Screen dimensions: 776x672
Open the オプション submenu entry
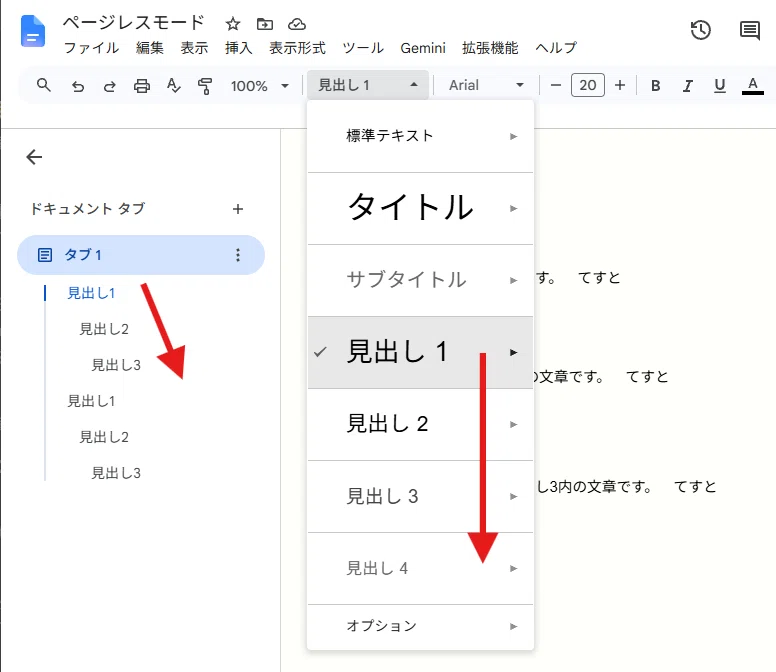click(x=420, y=626)
